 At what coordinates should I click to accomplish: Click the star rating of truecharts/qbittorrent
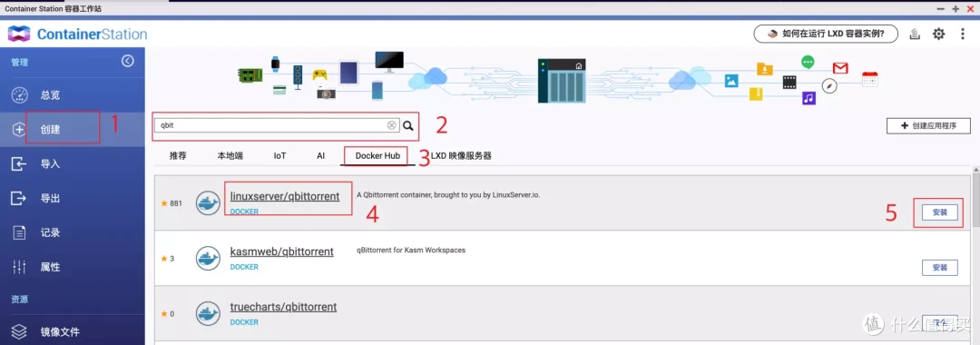pos(168,314)
